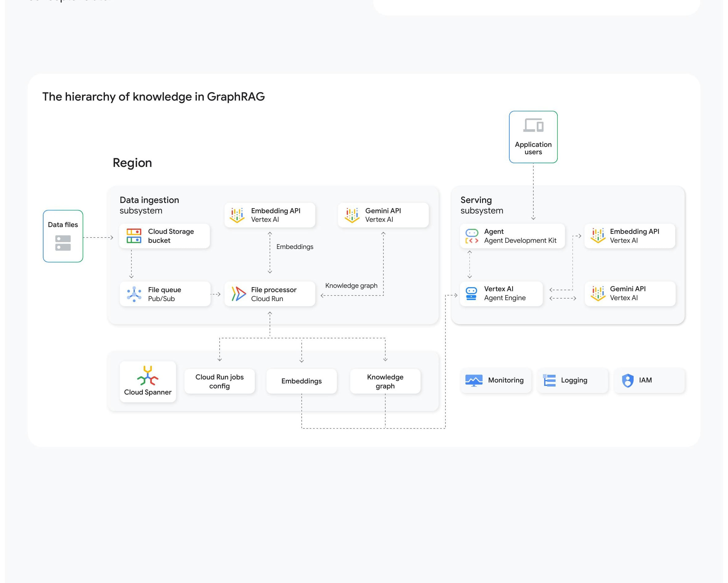
Task: Click the Pub/Sub File queue icon
Action: pos(134,294)
